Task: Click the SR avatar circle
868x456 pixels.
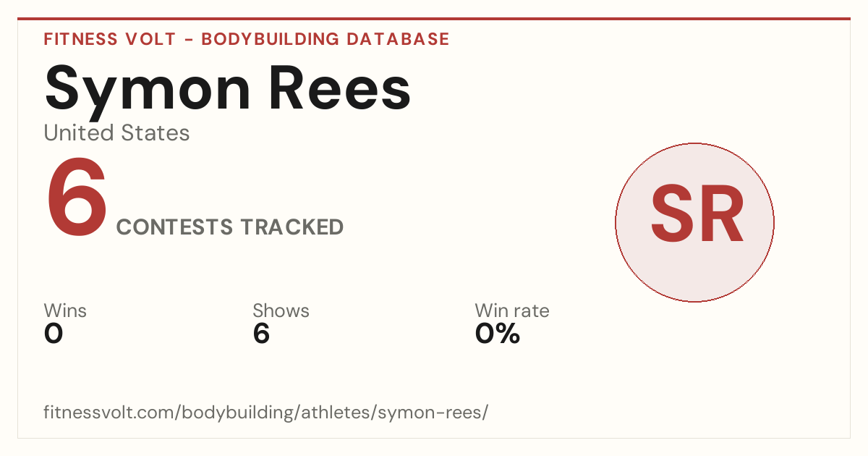Action: 694,222
